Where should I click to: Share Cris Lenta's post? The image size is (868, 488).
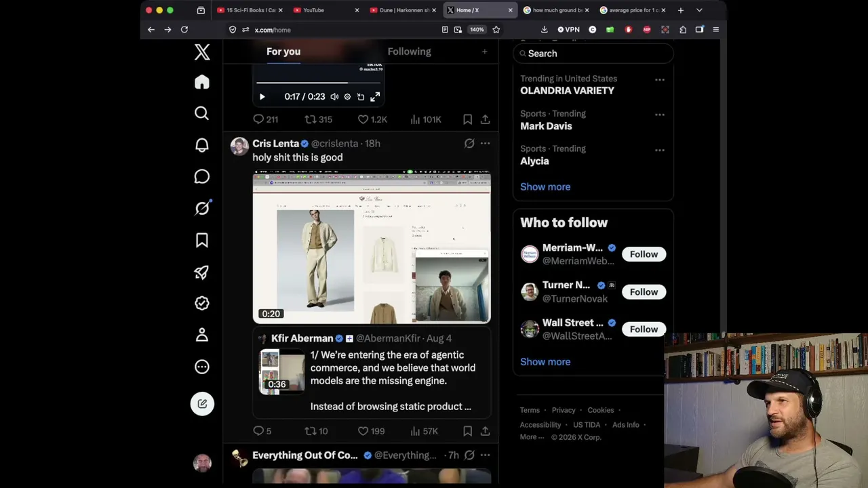(x=486, y=431)
